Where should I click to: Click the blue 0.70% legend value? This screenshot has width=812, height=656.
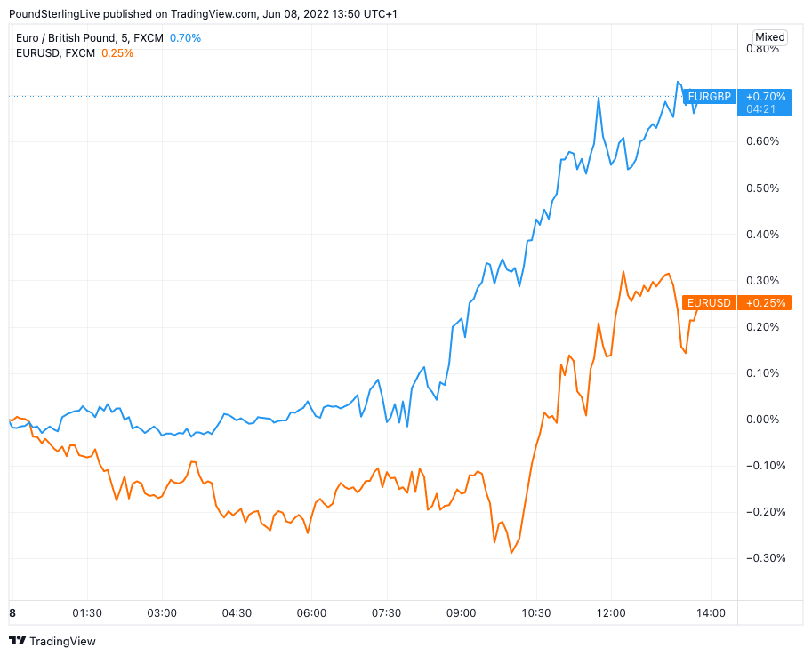(x=185, y=38)
